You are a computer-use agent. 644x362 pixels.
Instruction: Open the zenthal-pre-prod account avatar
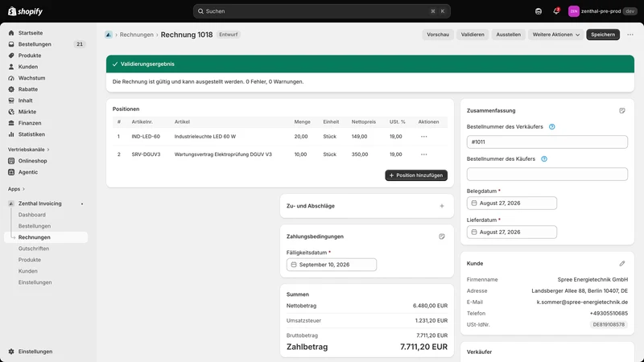click(573, 11)
